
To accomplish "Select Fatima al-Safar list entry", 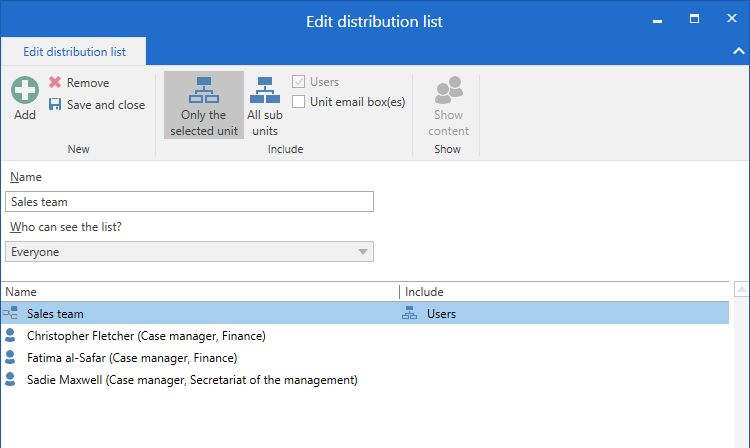I will pos(131,358).
